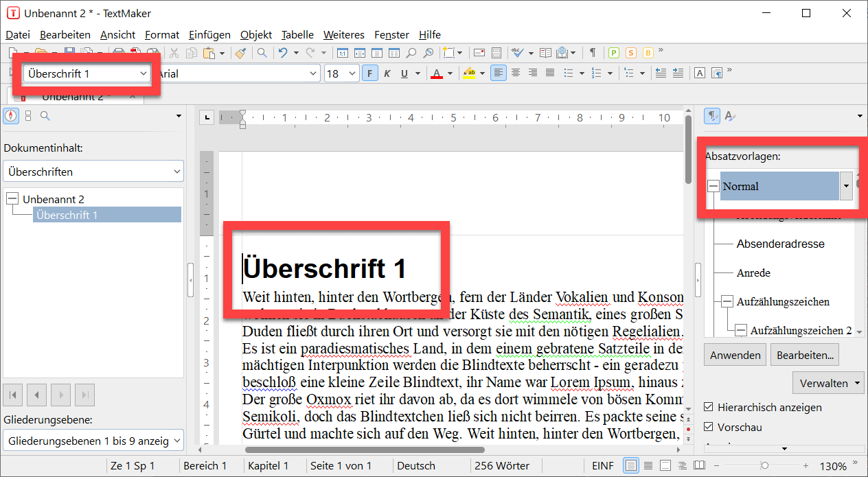Click the red font color A swatch

point(436,73)
